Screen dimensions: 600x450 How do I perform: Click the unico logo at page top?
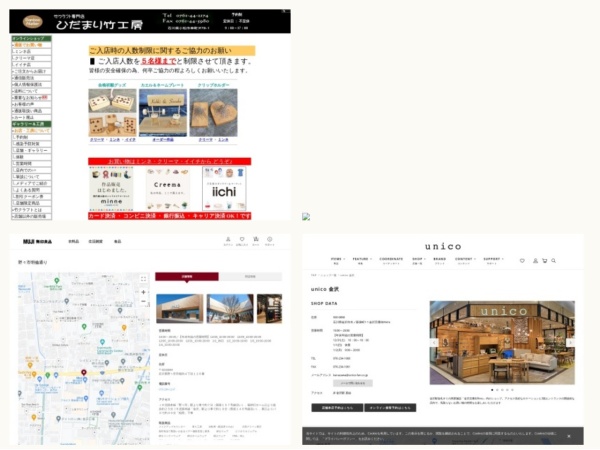coord(443,246)
